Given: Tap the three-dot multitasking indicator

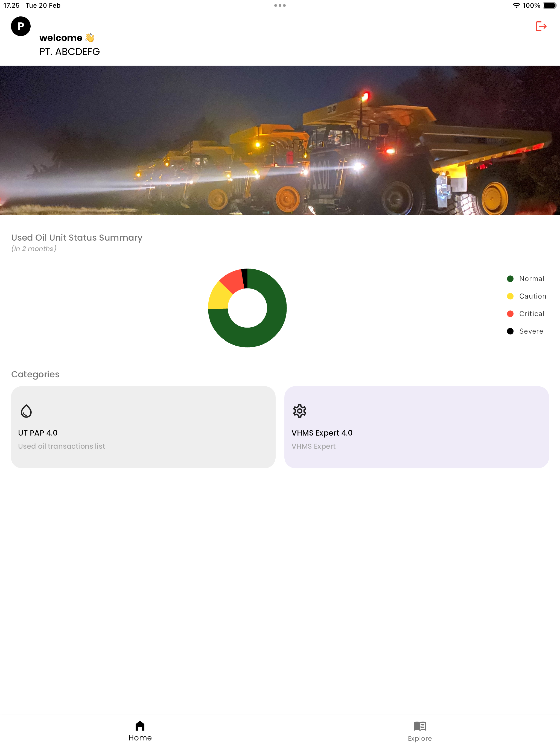Looking at the screenshot, I should coord(280,5).
